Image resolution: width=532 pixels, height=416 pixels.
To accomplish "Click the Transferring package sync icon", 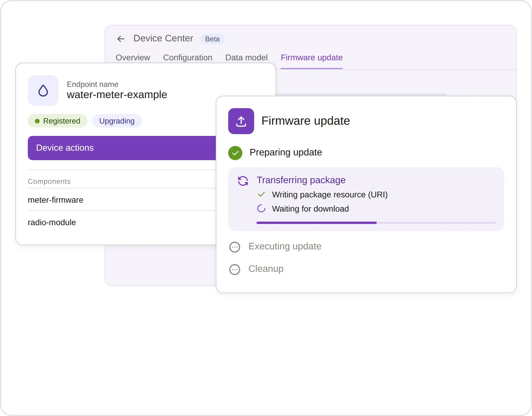I will tap(243, 181).
